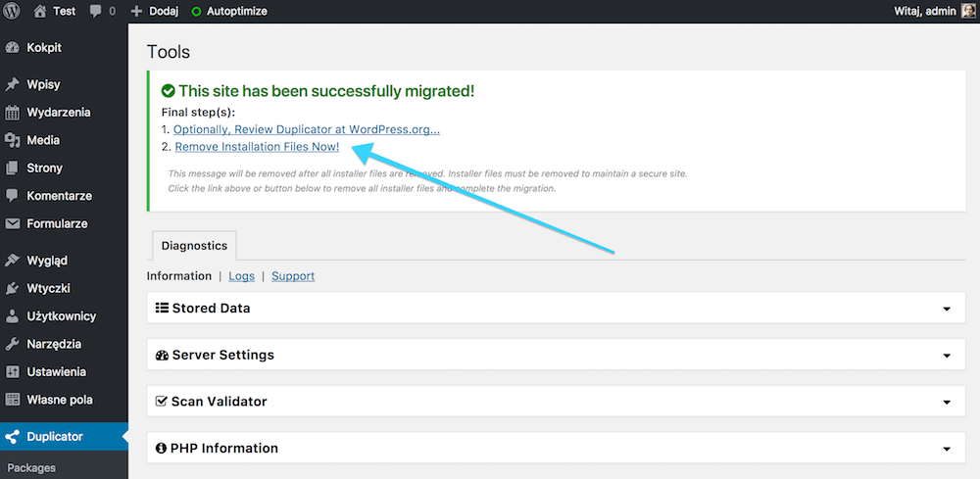Open Packages submenu under Duplicator
This screenshot has width=980, height=479.
coord(31,468)
